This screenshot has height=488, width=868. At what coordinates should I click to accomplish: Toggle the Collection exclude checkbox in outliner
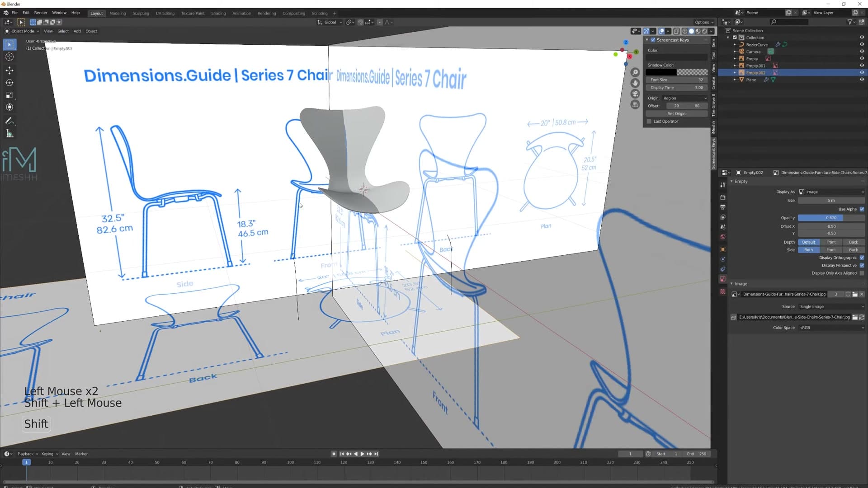tap(735, 38)
